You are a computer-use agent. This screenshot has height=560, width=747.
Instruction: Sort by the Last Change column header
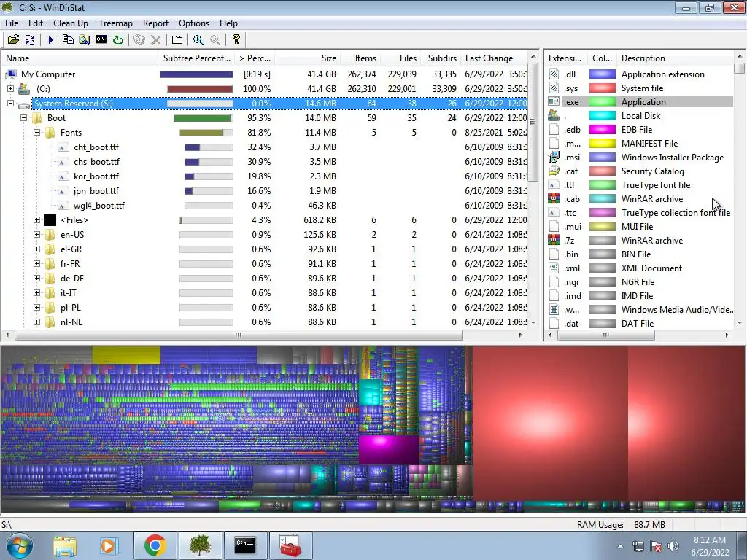click(495, 58)
